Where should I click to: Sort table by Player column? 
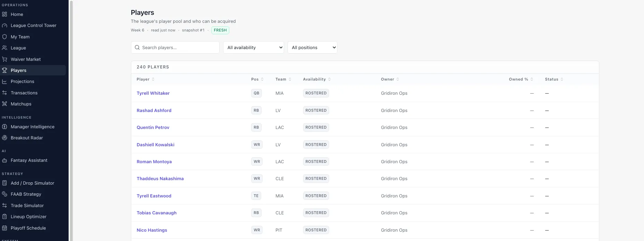click(145, 79)
